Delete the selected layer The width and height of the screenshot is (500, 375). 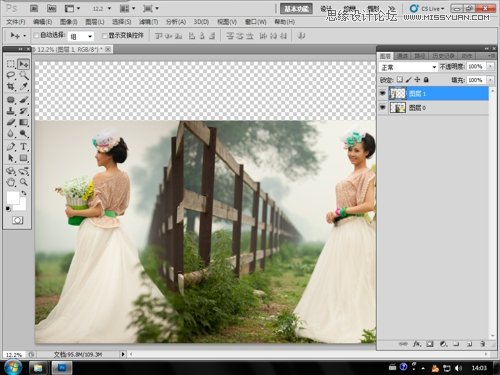pos(482,344)
